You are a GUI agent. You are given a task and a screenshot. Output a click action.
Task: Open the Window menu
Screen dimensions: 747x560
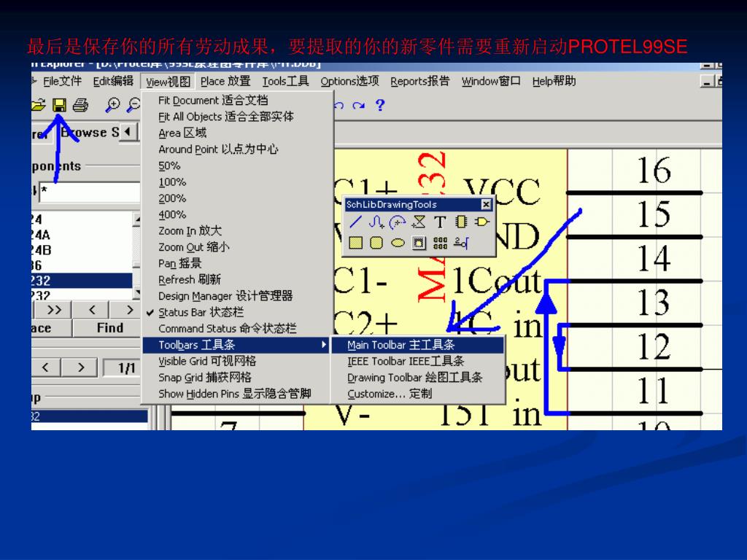[491, 82]
